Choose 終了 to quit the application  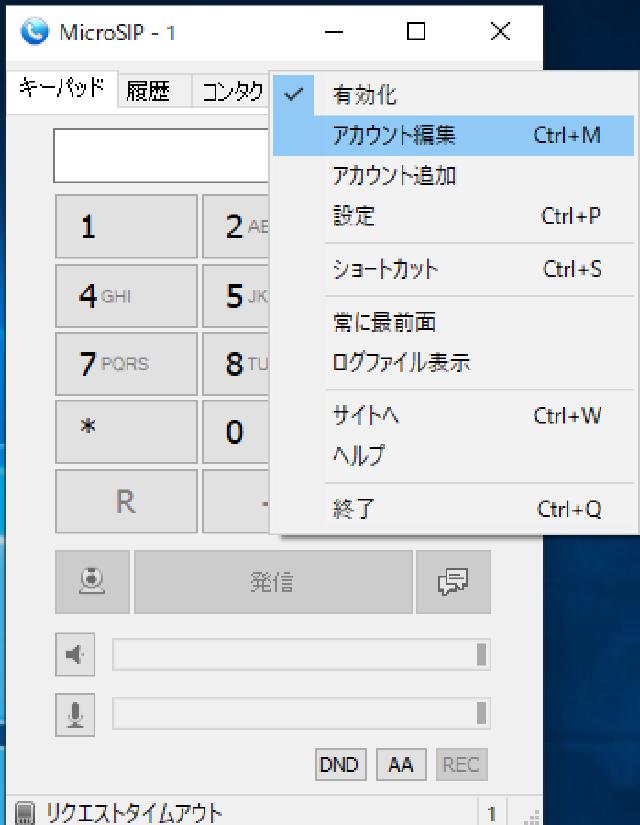pyautogui.click(x=453, y=509)
